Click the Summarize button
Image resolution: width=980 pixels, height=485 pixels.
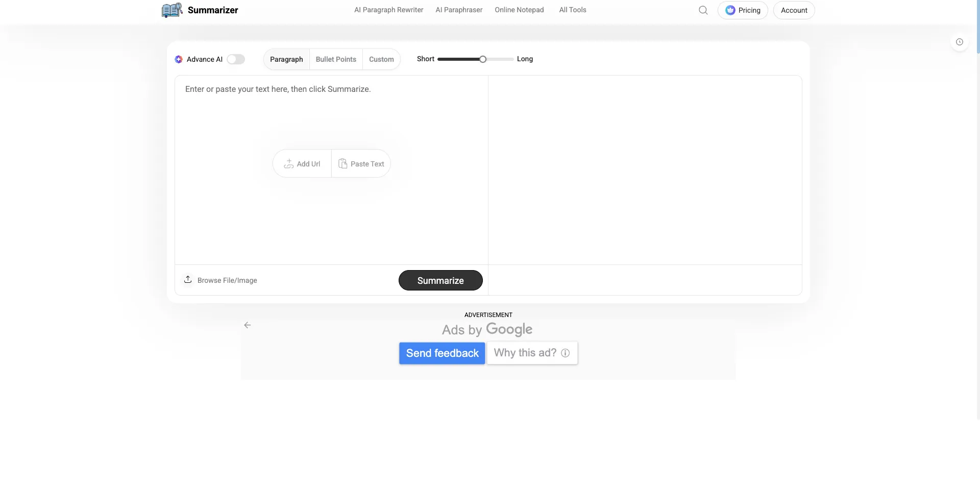[x=440, y=280]
